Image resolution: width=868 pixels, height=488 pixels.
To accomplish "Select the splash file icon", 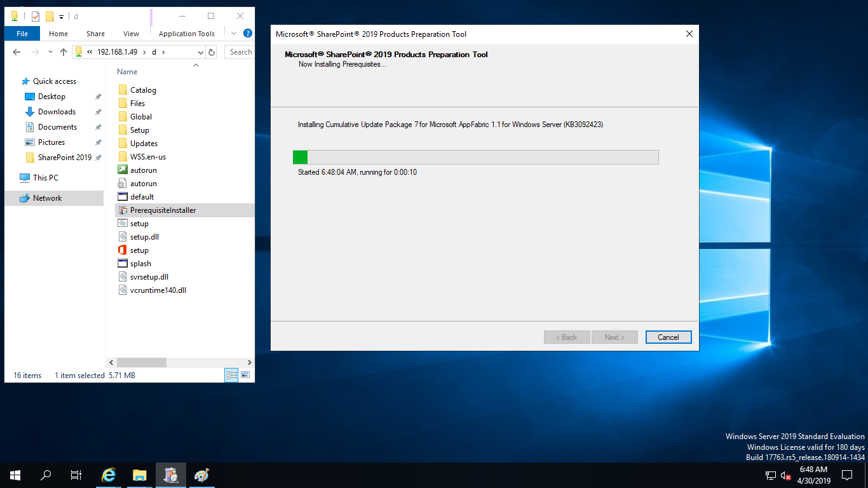I will [123, 264].
